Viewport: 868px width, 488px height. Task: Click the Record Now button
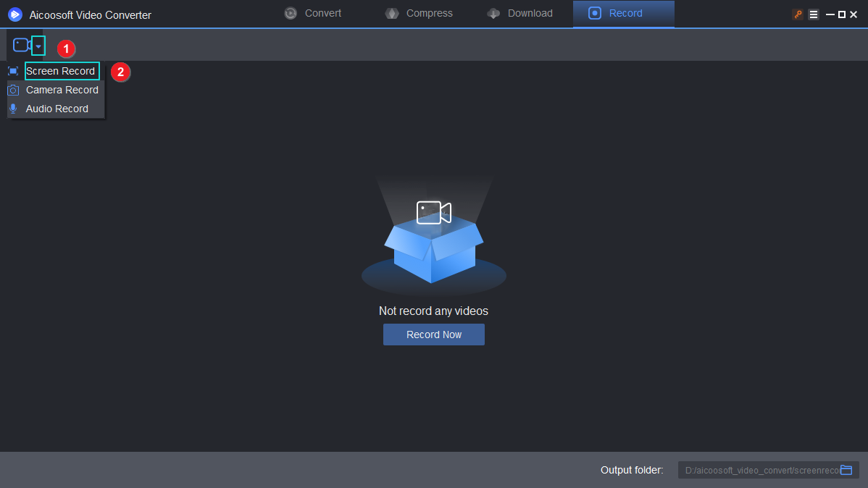coord(434,335)
